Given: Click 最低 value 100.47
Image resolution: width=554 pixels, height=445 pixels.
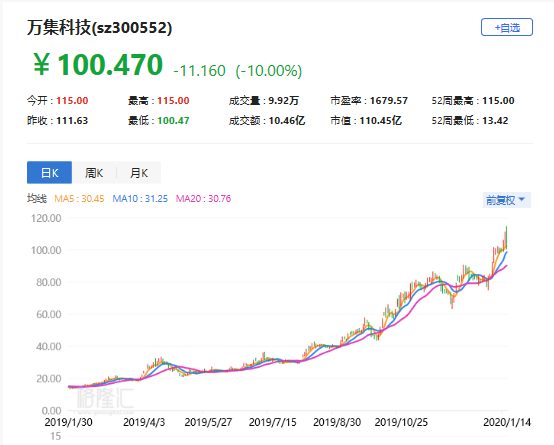Looking at the screenshot, I should pyautogui.click(x=173, y=121).
